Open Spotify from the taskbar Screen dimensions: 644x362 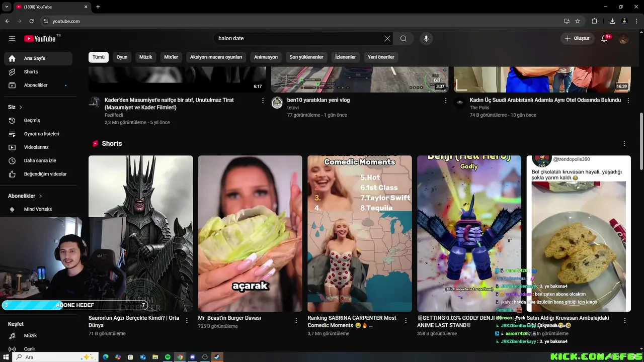tap(168, 357)
